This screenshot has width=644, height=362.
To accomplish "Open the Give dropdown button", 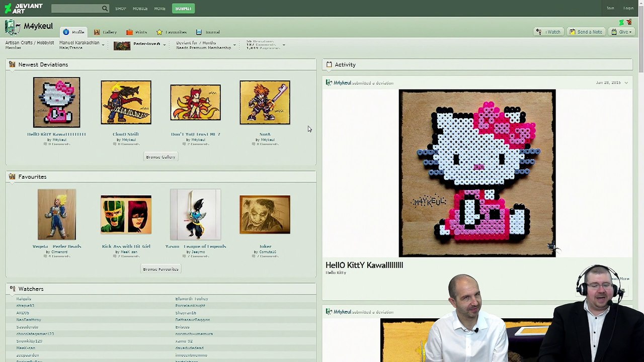I will pos(620,32).
